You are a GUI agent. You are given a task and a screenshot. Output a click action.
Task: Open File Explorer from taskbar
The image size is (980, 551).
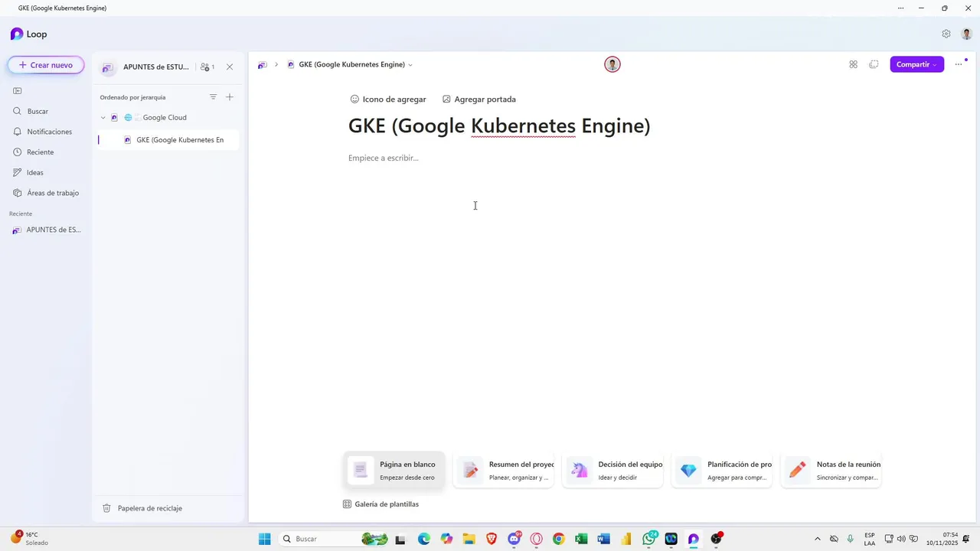[469, 539]
